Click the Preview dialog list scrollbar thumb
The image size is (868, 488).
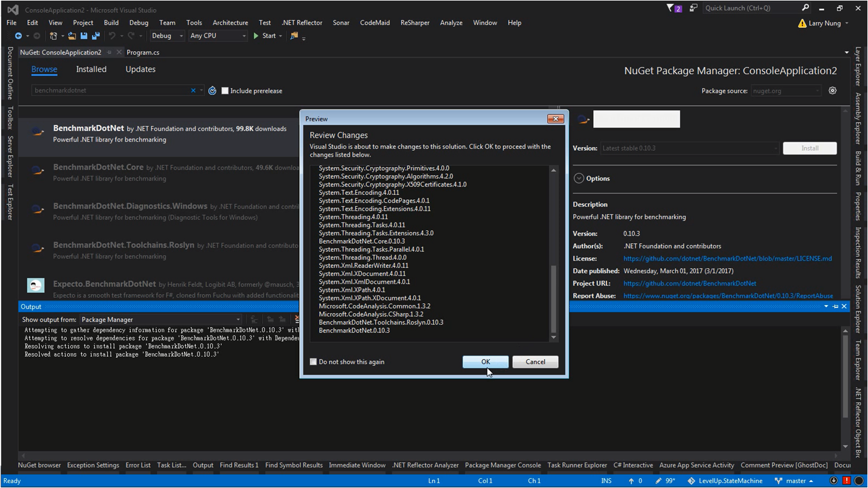(x=553, y=299)
